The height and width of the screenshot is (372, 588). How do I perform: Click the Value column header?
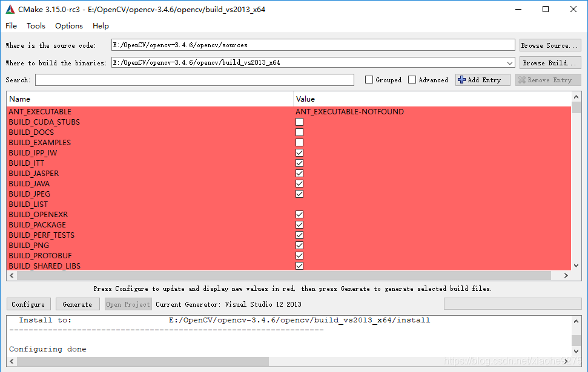(432, 99)
